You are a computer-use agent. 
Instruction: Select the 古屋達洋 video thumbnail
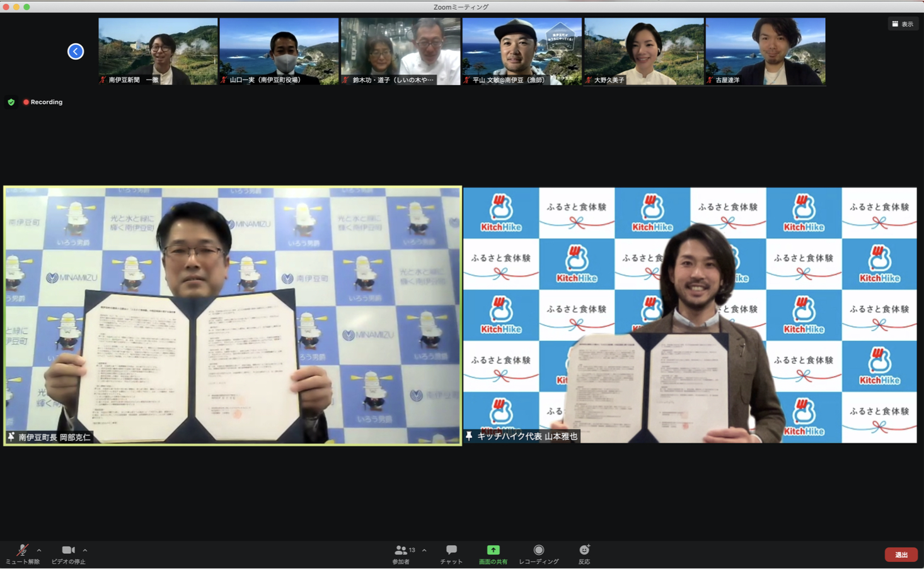tap(765, 51)
